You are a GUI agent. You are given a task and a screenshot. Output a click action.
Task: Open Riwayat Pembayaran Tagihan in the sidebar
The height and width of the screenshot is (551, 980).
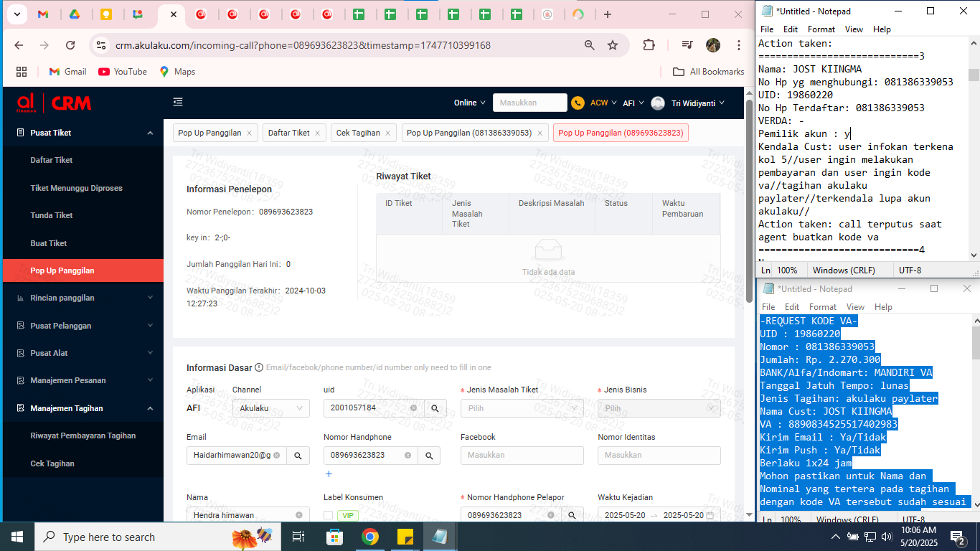(83, 435)
